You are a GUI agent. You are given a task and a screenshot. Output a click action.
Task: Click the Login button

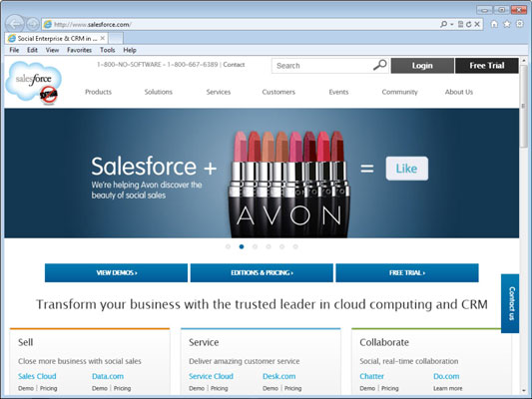[x=422, y=66]
